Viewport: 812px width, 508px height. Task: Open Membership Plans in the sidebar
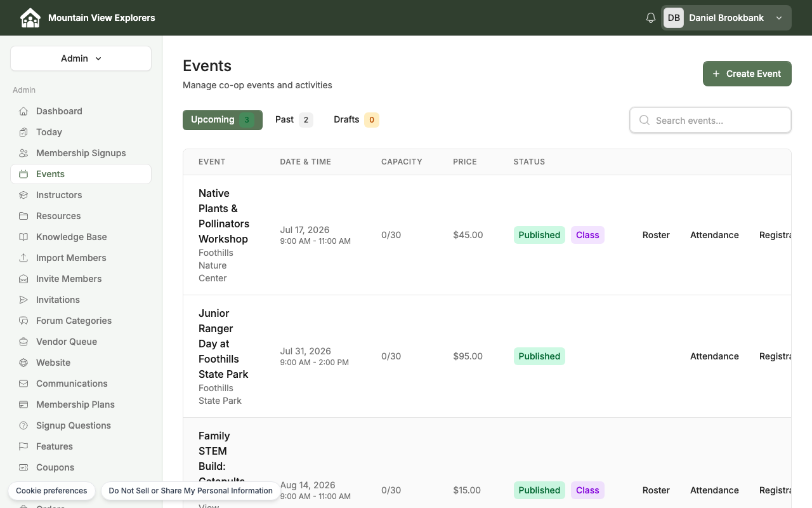(x=81, y=404)
